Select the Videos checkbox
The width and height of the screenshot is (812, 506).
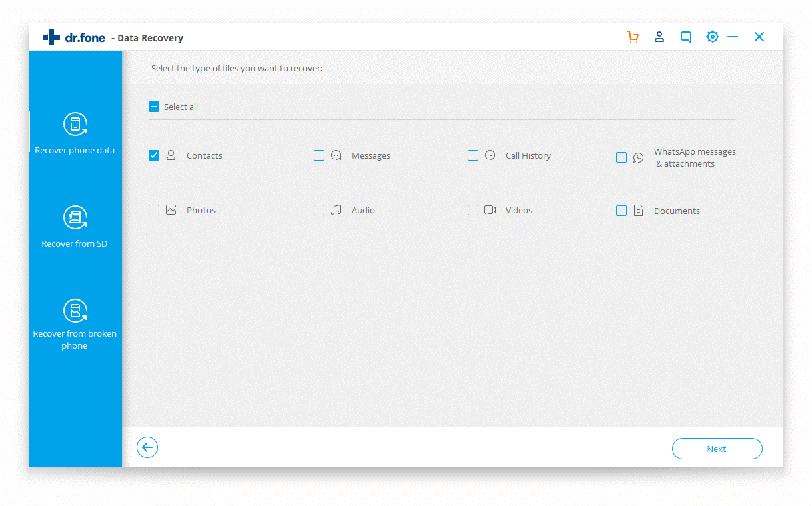click(x=473, y=210)
